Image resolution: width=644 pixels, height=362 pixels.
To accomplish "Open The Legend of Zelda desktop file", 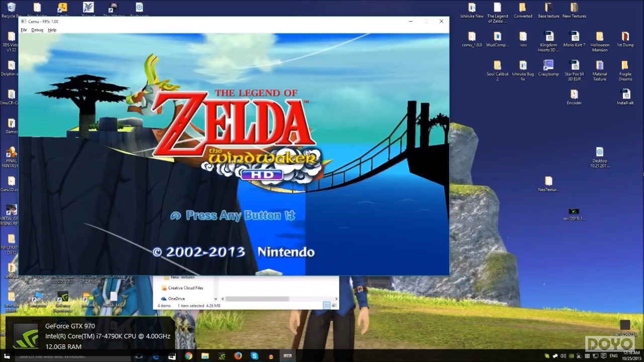I will pyautogui.click(x=498, y=13).
